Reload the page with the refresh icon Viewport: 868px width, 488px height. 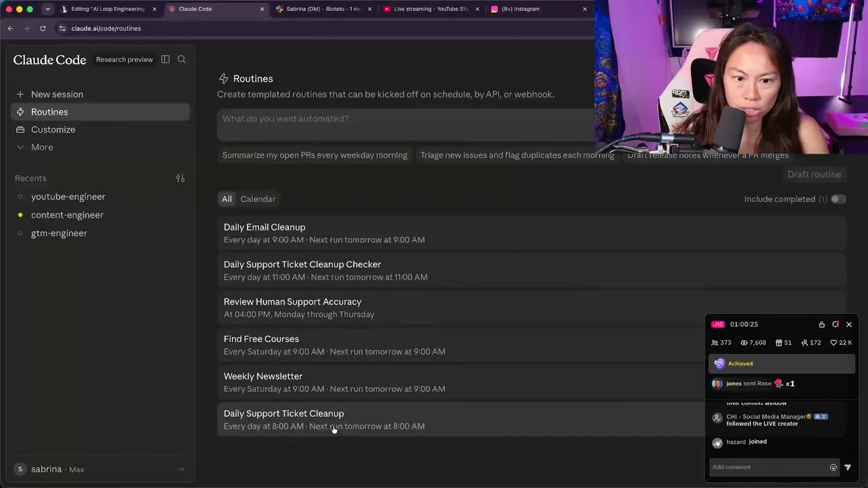point(43,28)
